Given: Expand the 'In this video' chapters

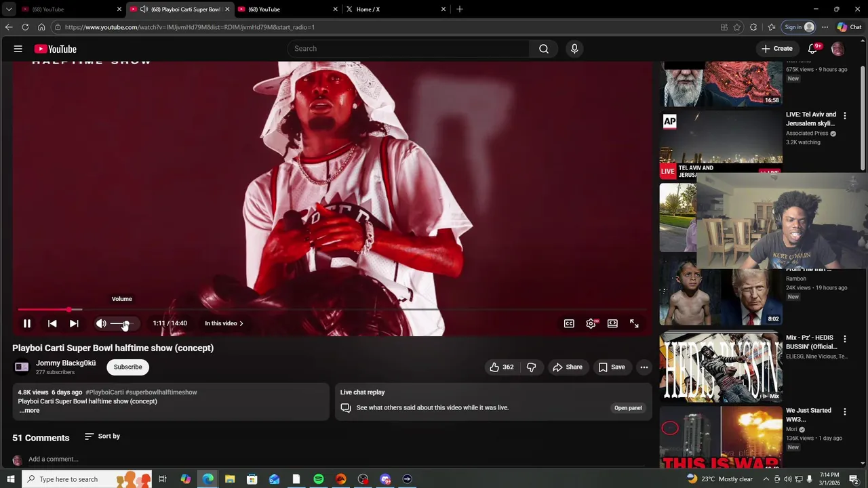Looking at the screenshot, I should tap(224, 323).
